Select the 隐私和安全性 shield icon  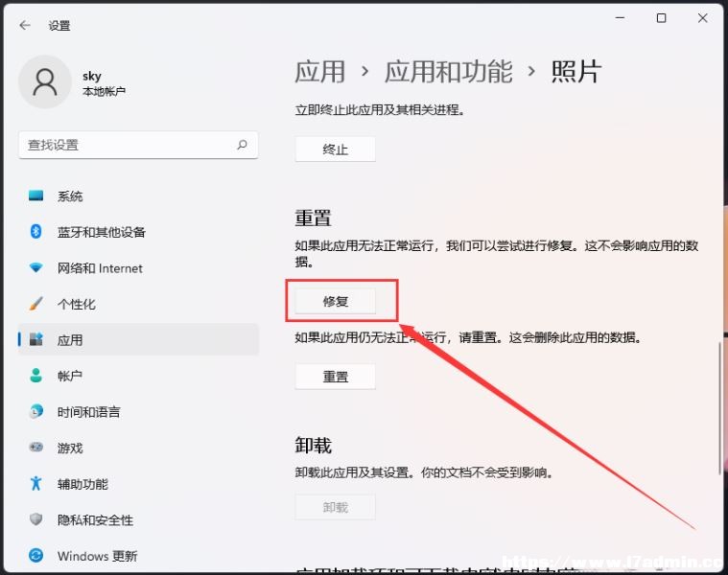(x=35, y=519)
